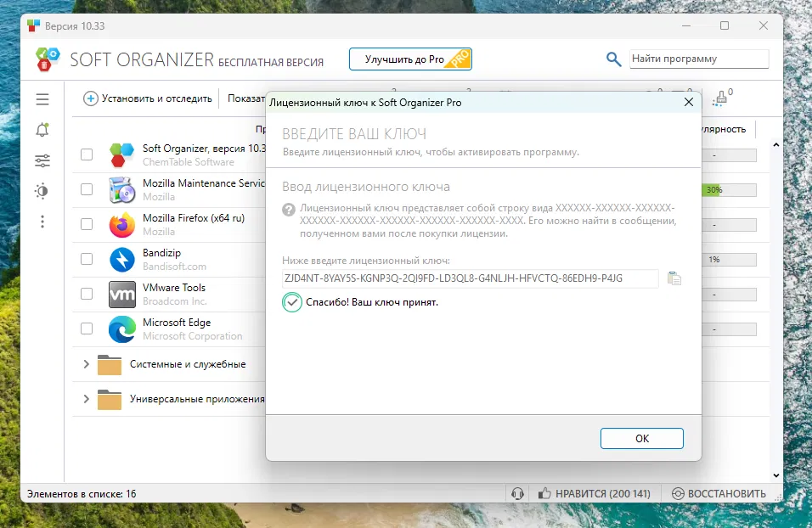812x528 pixels.
Task: Click the Универсальные приложения folder icon
Action: point(110,399)
